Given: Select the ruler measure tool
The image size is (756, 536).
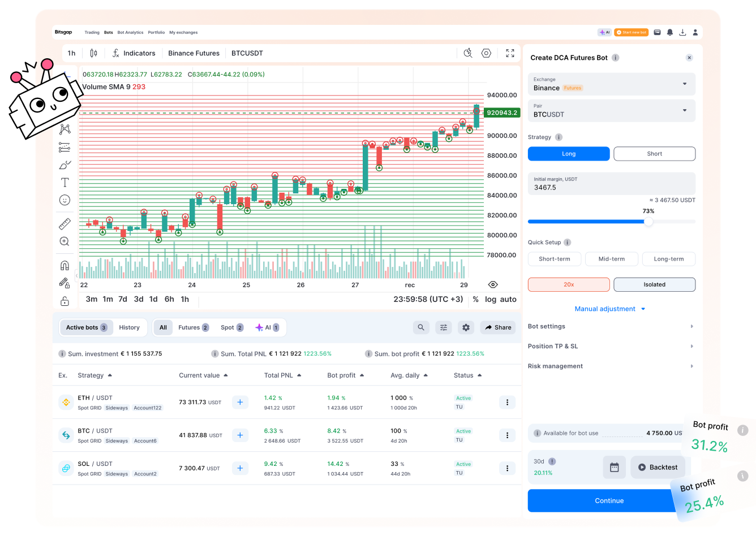Looking at the screenshot, I should tap(65, 224).
